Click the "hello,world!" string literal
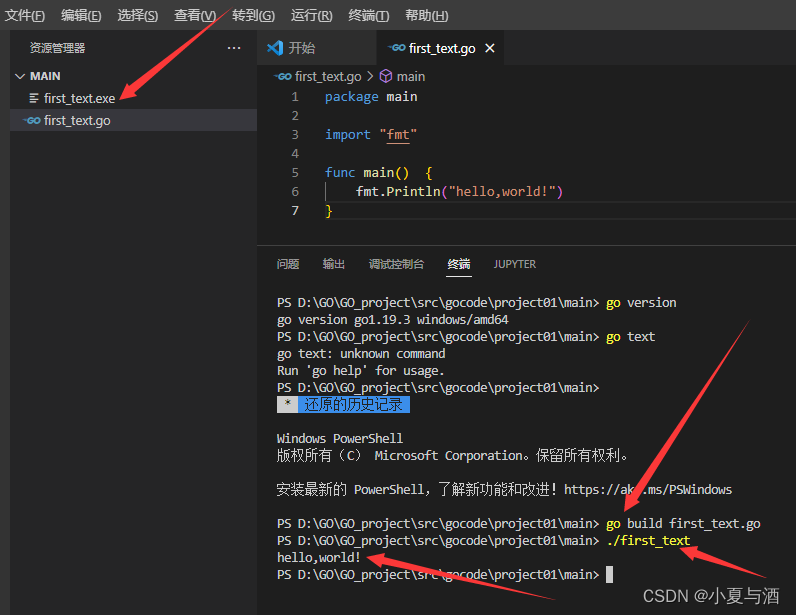The height and width of the screenshot is (615, 796). (502, 191)
